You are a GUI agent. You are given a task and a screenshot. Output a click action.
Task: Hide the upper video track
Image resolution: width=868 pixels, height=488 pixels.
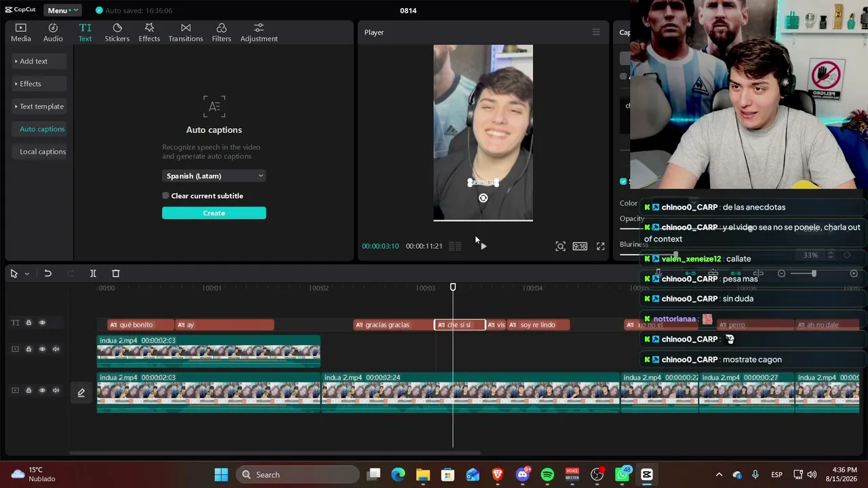(x=42, y=349)
